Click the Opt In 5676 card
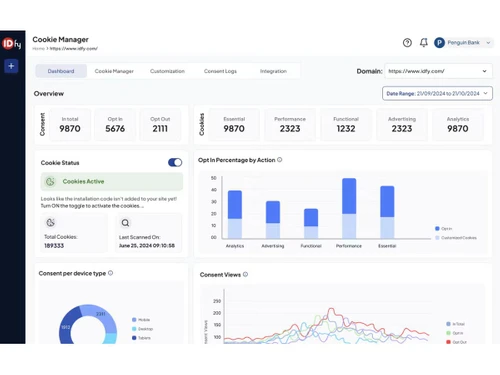This screenshot has height=375, width=500. [x=115, y=124]
